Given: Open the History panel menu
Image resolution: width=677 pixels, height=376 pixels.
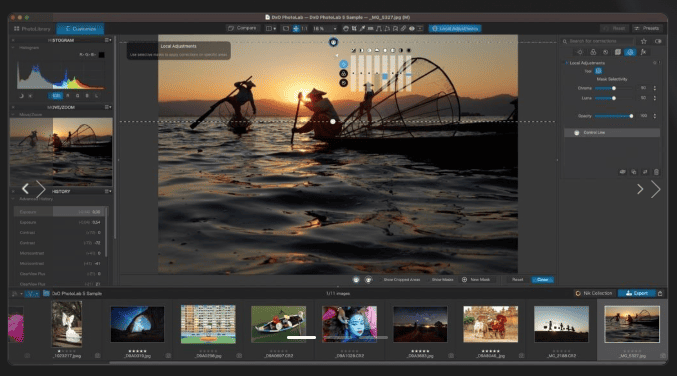Looking at the screenshot, I should pos(108,191).
